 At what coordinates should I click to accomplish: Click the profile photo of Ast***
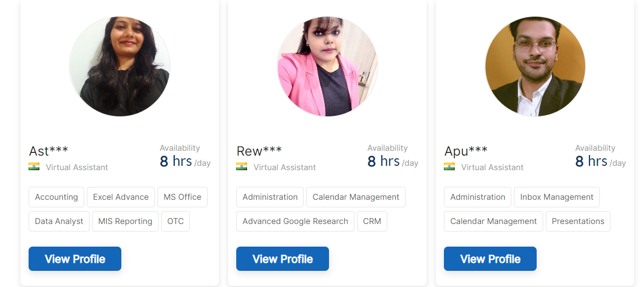(x=120, y=66)
